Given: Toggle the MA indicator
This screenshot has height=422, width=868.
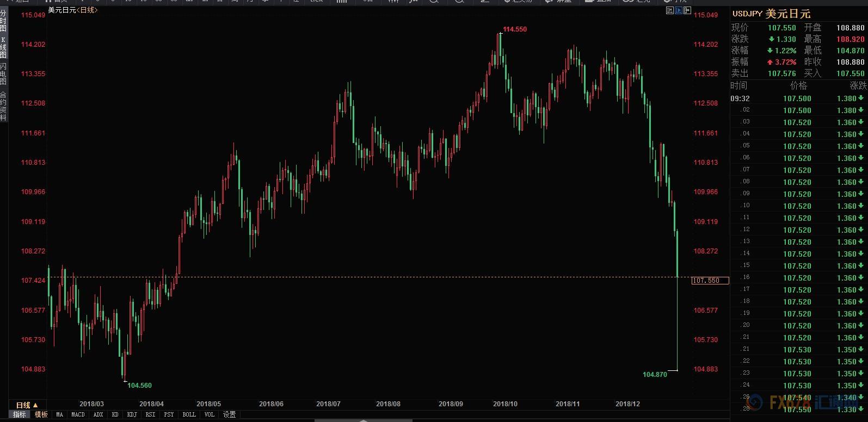Looking at the screenshot, I should tap(59, 414).
